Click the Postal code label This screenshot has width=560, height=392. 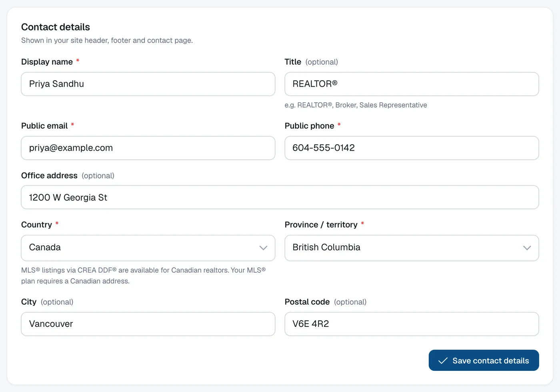(307, 302)
